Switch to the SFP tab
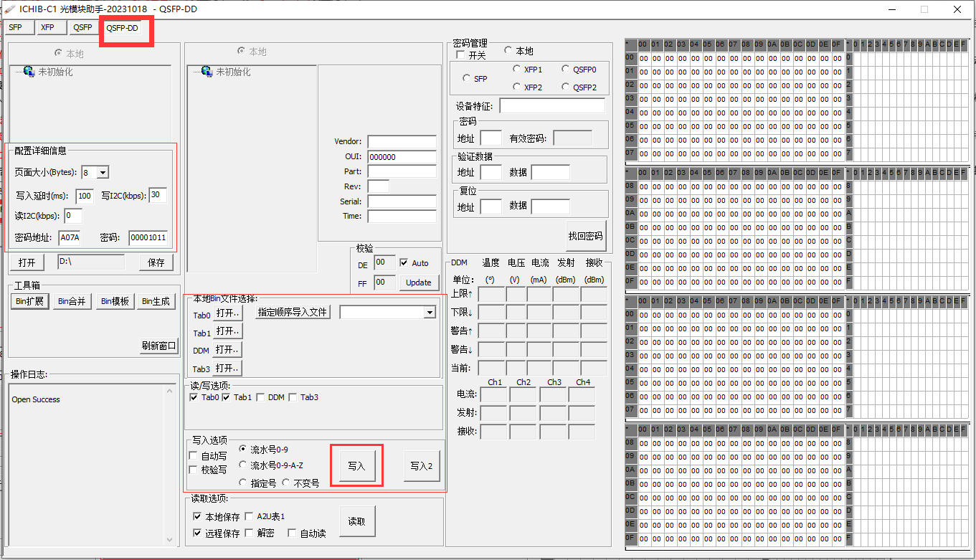This screenshot has width=976, height=560. click(18, 27)
